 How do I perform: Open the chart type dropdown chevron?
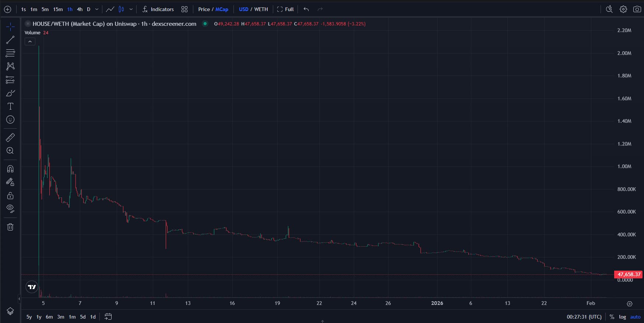click(131, 9)
